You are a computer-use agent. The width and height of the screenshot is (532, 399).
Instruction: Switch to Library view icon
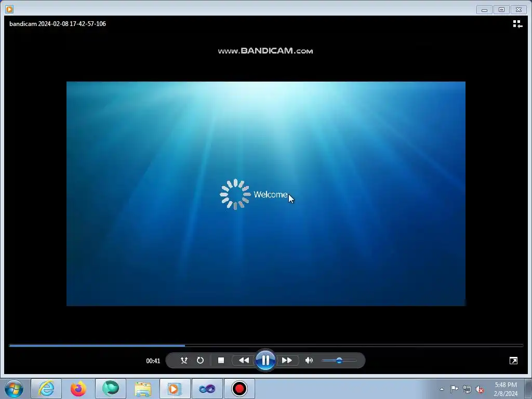pos(517,24)
